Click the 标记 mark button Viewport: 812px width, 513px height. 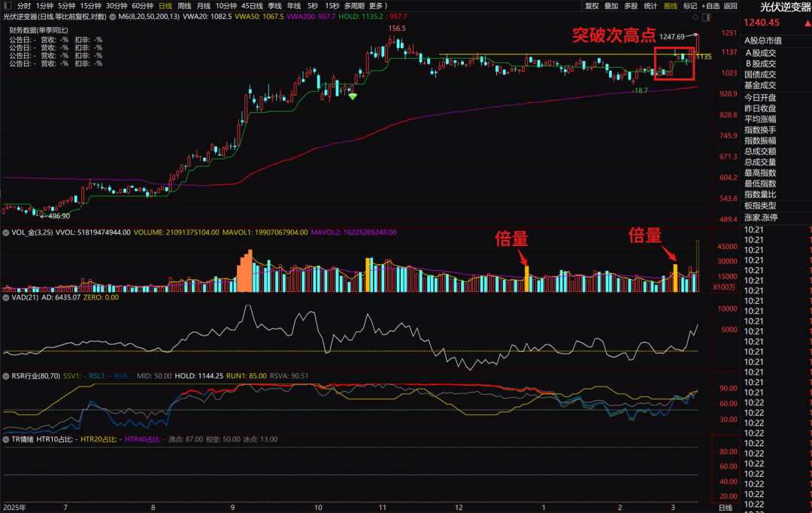pyautogui.click(x=689, y=6)
